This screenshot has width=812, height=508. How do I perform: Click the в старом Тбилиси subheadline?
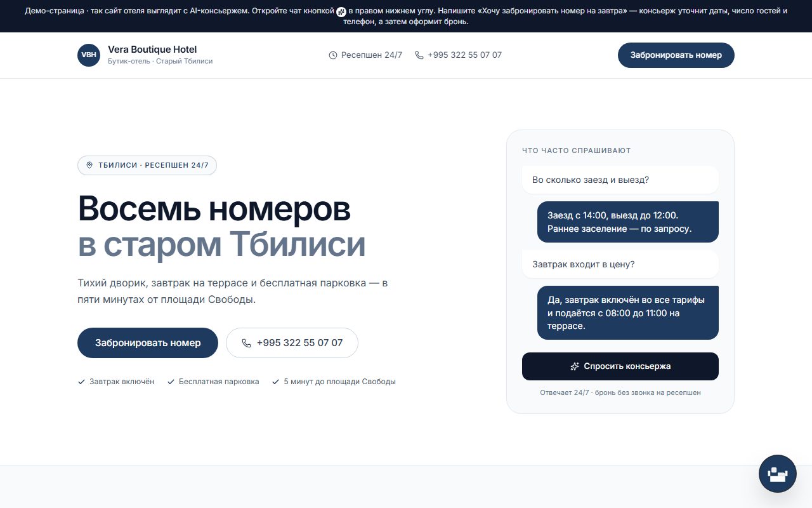point(222,244)
